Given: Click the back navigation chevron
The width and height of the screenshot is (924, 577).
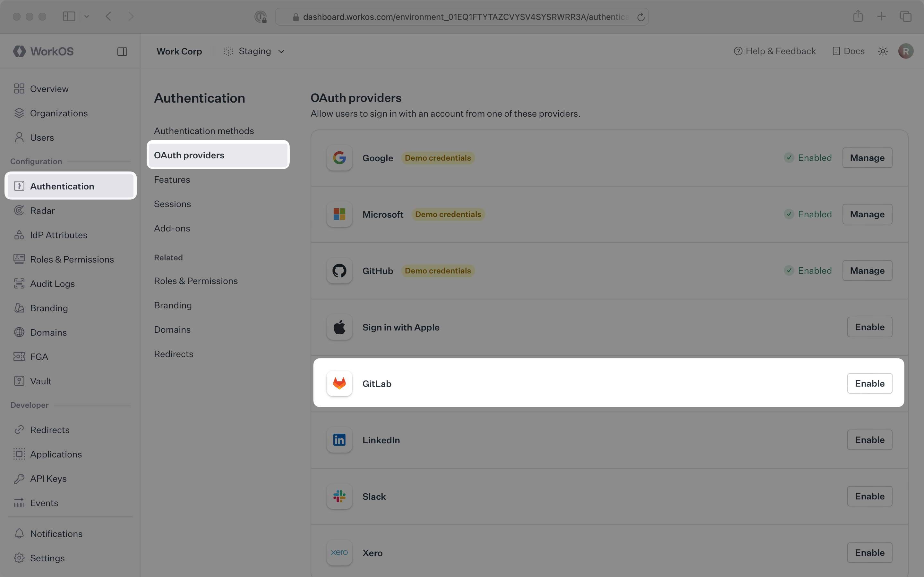Looking at the screenshot, I should pyautogui.click(x=108, y=16).
